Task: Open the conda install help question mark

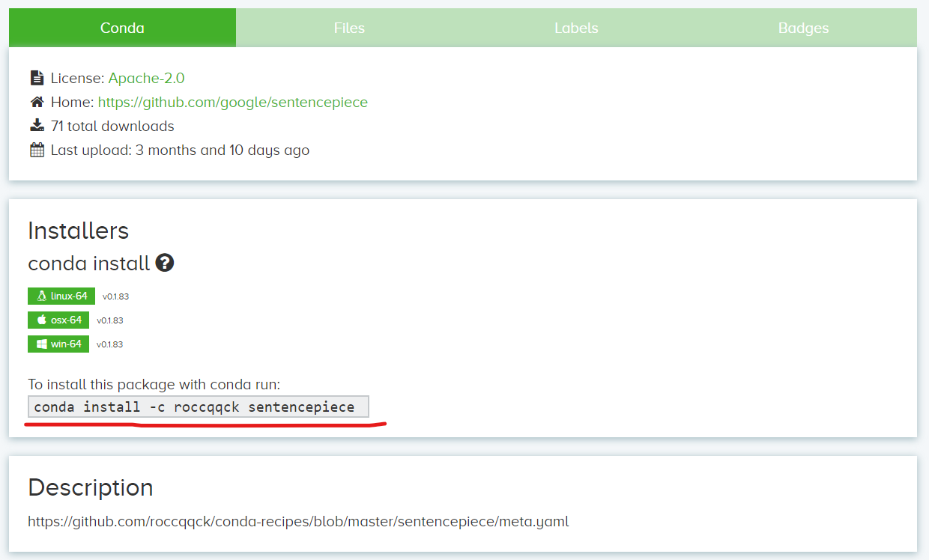Action: (164, 263)
